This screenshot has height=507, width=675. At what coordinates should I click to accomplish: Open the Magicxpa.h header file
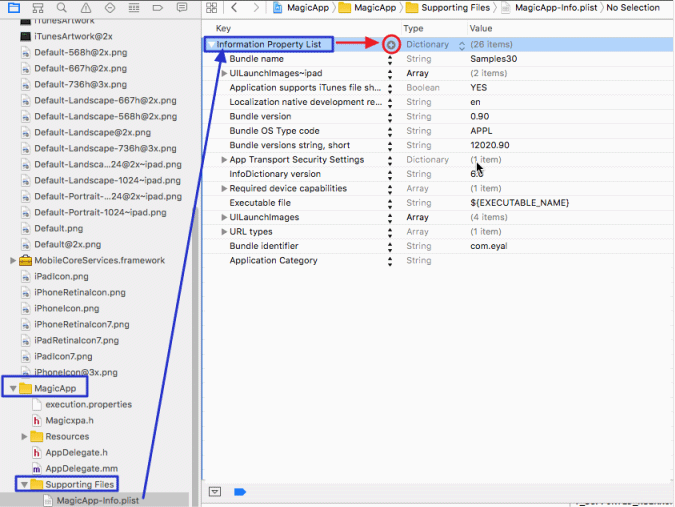click(69, 421)
